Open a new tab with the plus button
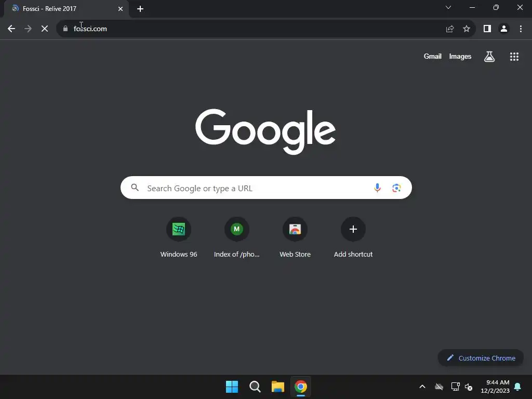Screen dimensions: 532x399 (140, 9)
